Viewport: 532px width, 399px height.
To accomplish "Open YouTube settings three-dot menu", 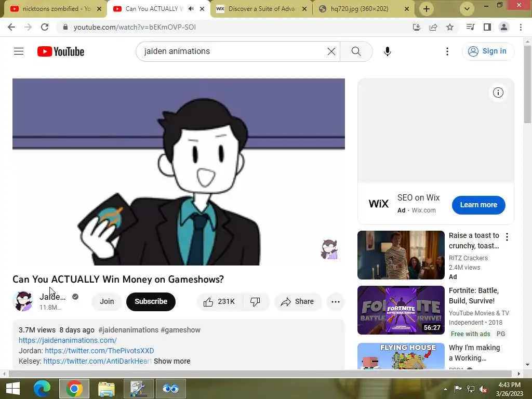I will pos(447,51).
